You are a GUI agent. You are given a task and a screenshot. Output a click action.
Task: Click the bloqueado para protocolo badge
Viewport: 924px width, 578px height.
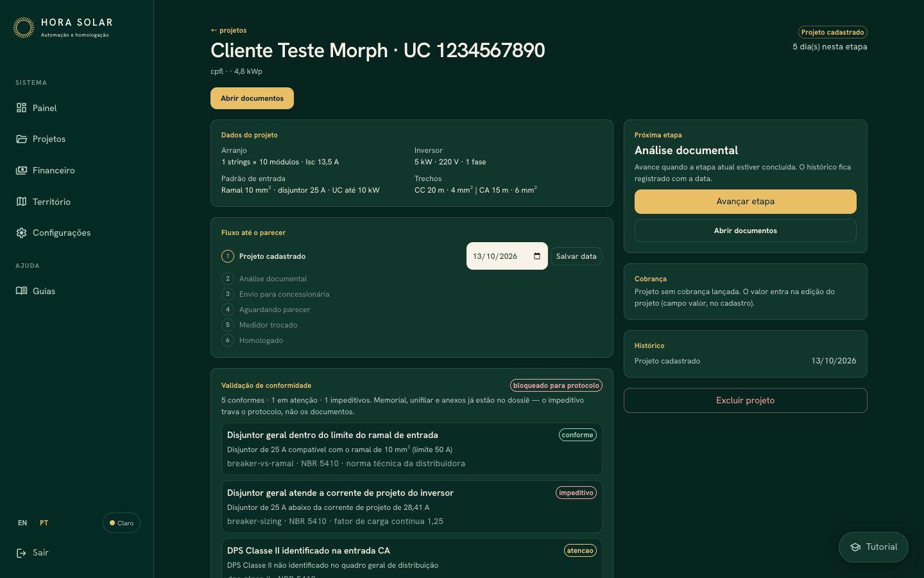click(556, 385)
